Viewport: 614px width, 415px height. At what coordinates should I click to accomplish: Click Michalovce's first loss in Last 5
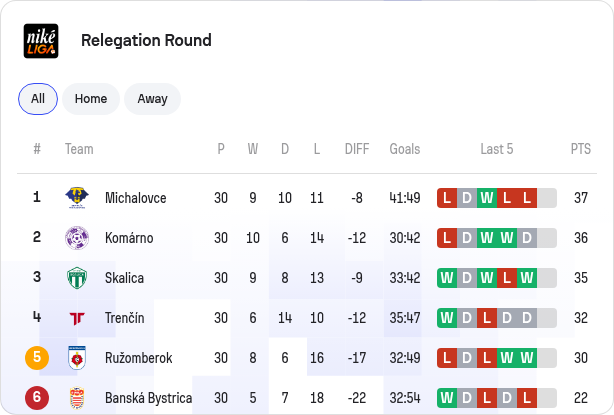click(447, 198)
